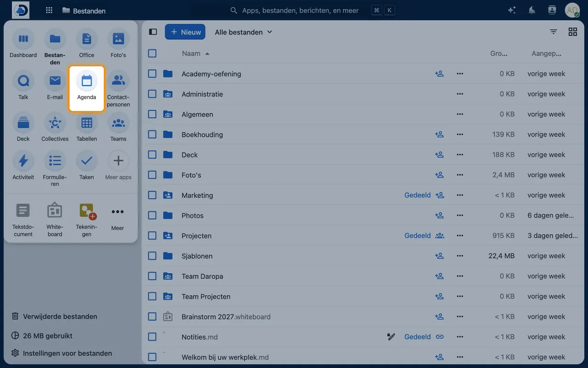
Task: Click the Daropa logo in header
Action: 20,10
